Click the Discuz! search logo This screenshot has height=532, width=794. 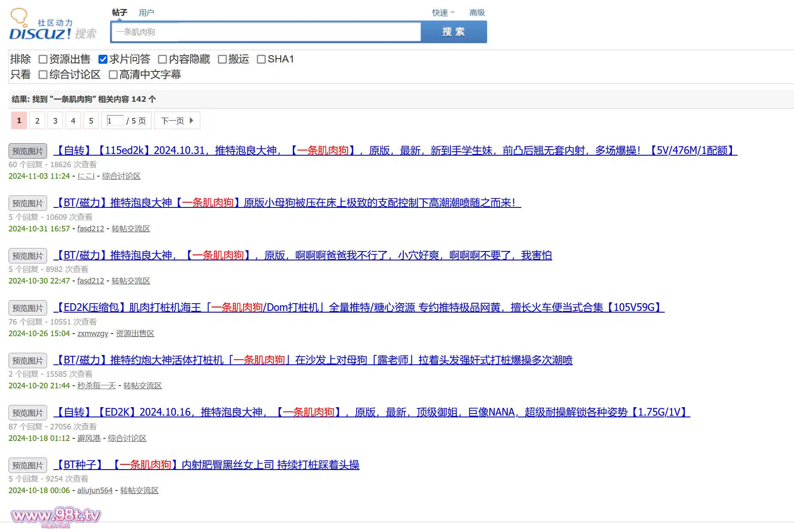[x=53, y=25]
